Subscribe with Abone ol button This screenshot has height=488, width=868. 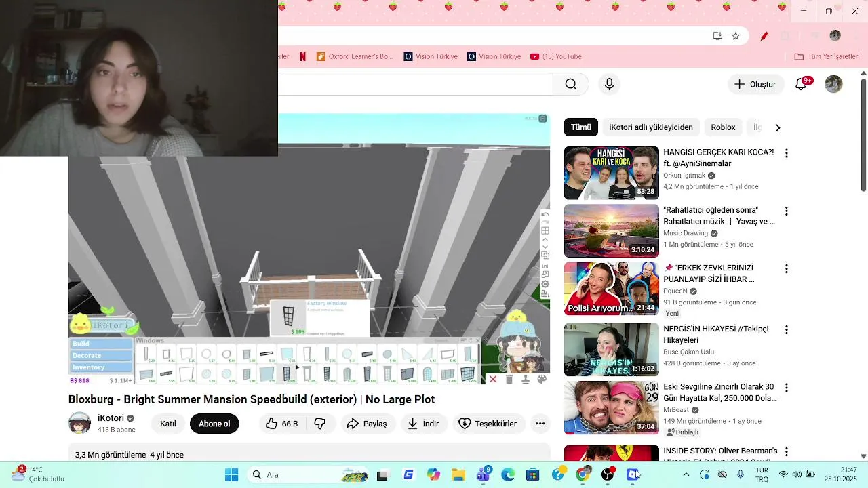[x=214, y=424]
